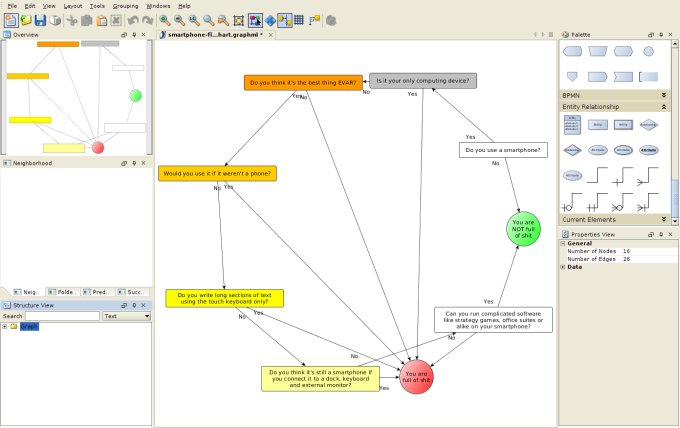Select the 'Do you use a smartphone?' node
Image resolution: width=680 pixels, height=428 pixels.
[x=503, y=150]
